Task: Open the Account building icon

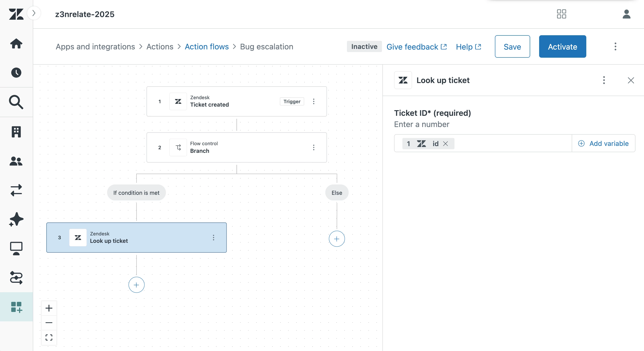Action: point(16,132)
